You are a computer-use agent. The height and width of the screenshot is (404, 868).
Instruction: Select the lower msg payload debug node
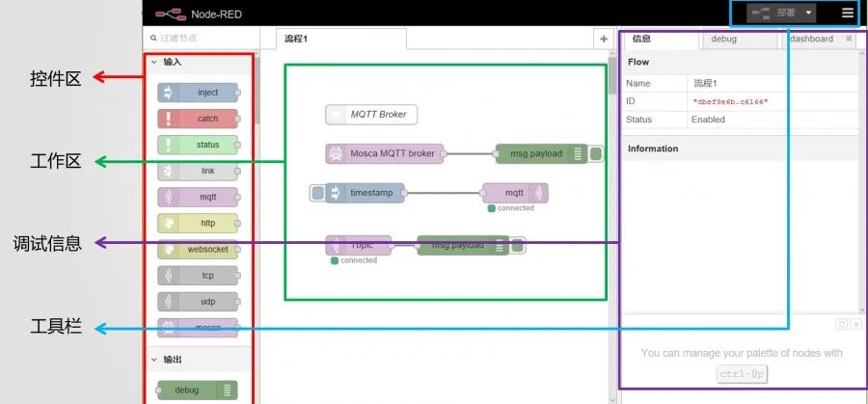pos(463,245)
